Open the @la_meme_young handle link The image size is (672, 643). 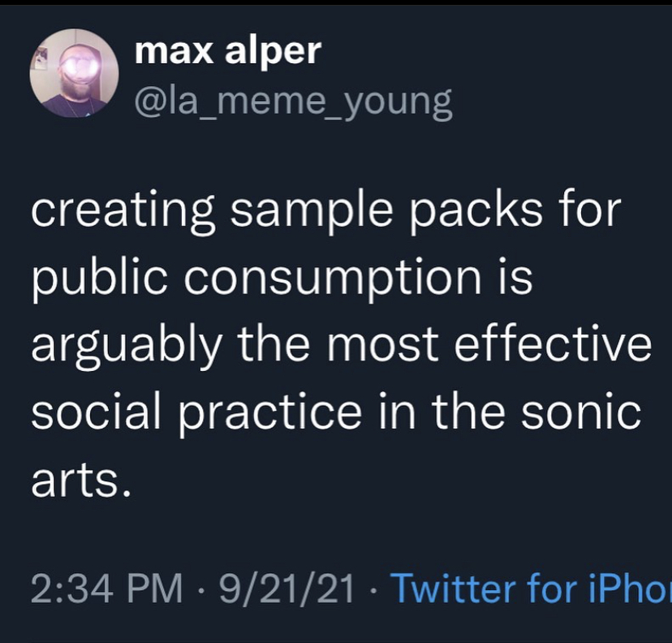click(292, 102)
